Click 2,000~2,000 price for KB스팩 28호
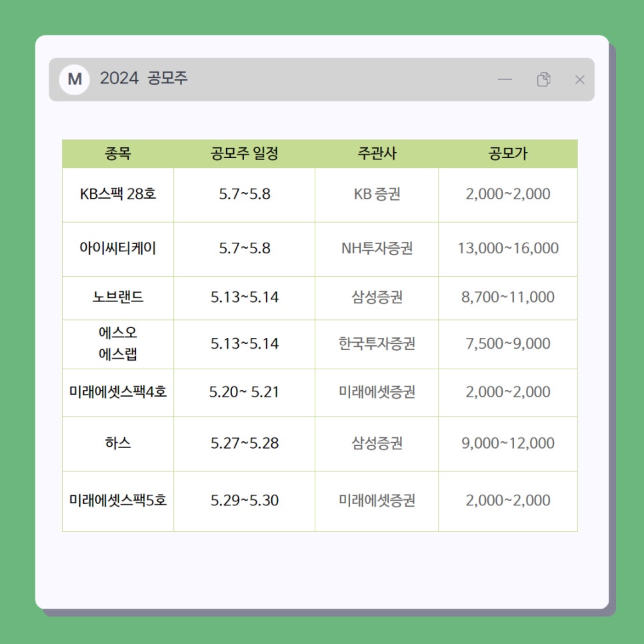 tap(508, 195)
